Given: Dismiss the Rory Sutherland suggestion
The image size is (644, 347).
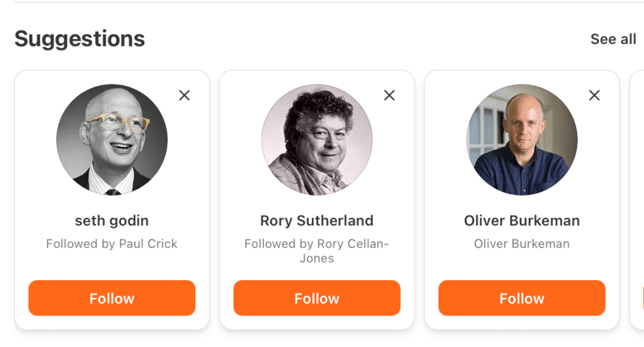Looking at the screenshot, I should (x=389, y=95).
